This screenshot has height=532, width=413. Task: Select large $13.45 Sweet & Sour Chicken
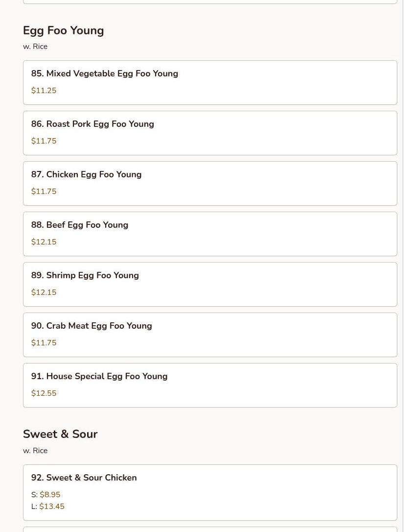[52, 507]
